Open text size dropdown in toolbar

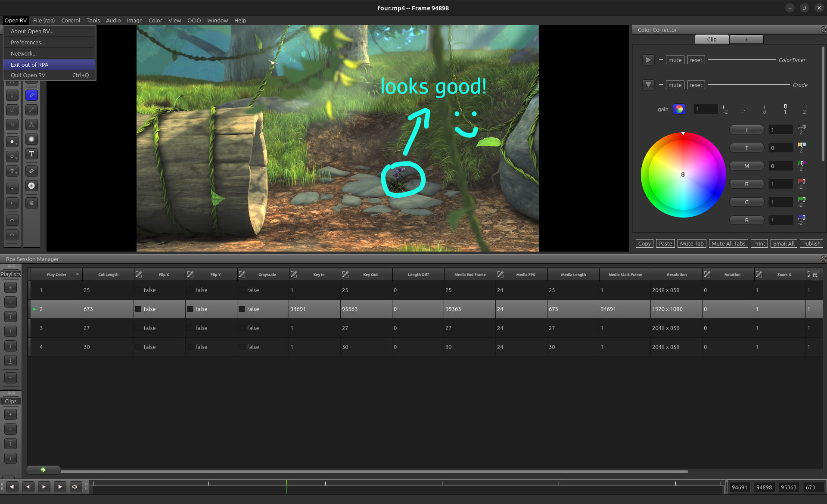pos(12,171)
